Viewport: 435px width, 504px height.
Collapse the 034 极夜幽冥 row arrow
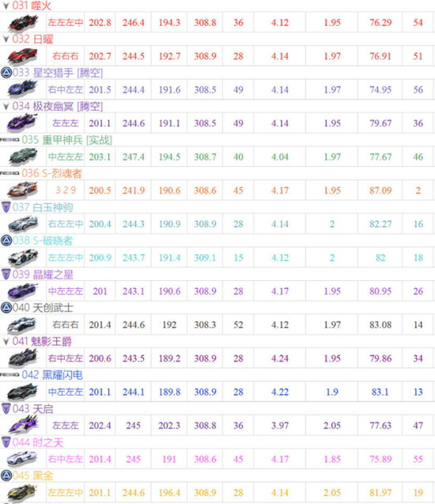6,106
